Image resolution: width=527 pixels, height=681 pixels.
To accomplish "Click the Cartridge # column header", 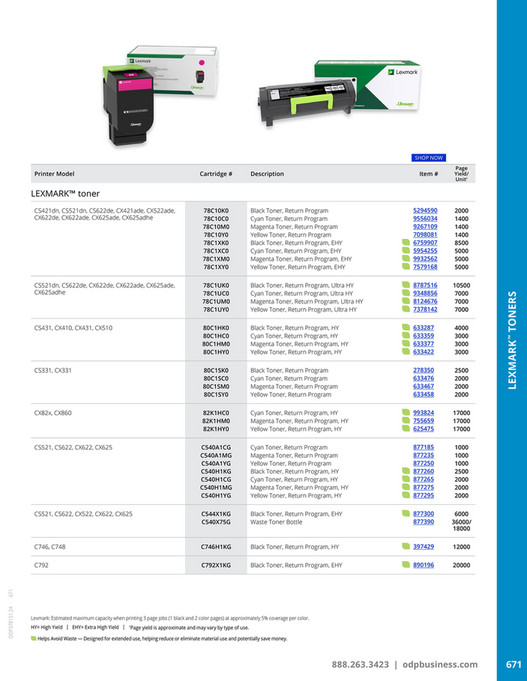I will click(x=216, y=174).
